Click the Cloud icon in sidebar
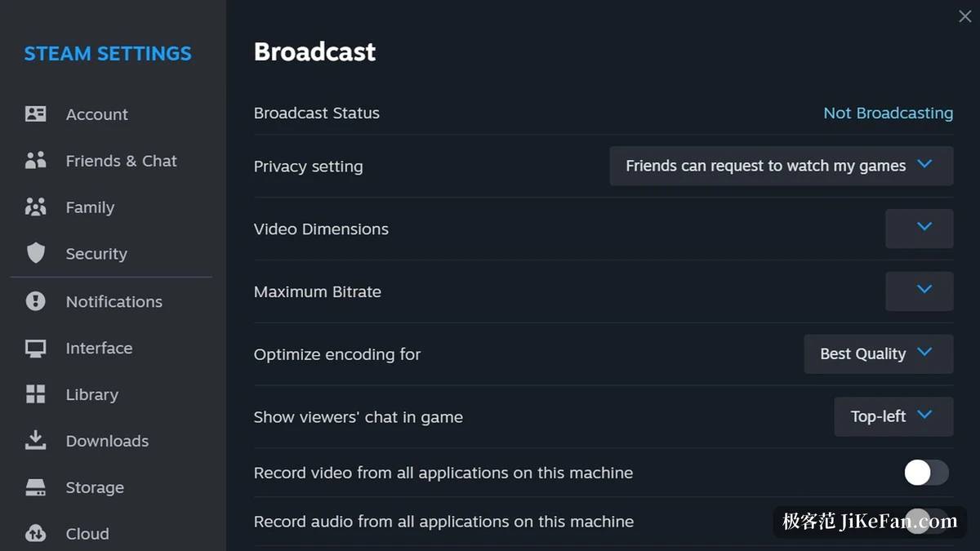Image resolution: width=980 pixels, height=551 pixels. tap(36, 534)
